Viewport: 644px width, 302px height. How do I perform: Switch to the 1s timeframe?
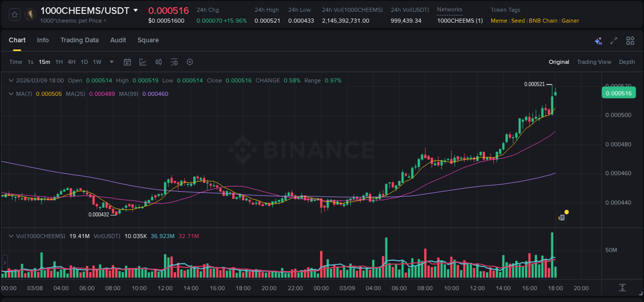[31, 62]
